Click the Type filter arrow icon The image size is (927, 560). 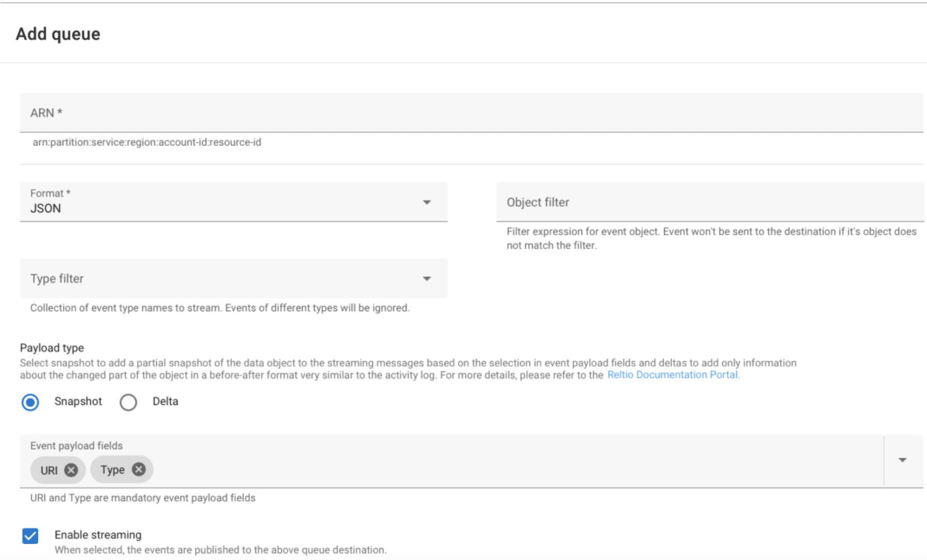tap(427, 279)
